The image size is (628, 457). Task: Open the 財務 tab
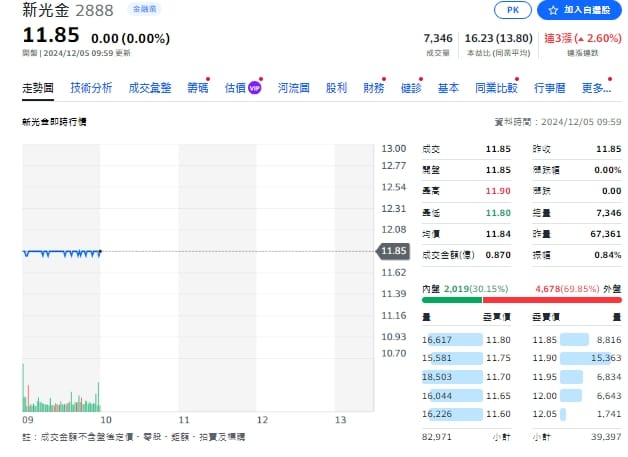tap(374, 88)
